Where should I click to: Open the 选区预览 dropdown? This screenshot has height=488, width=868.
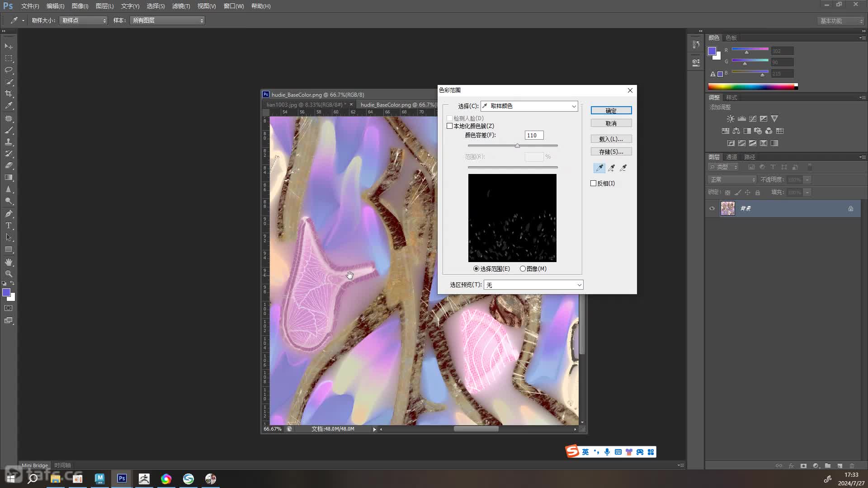[533, 285]
